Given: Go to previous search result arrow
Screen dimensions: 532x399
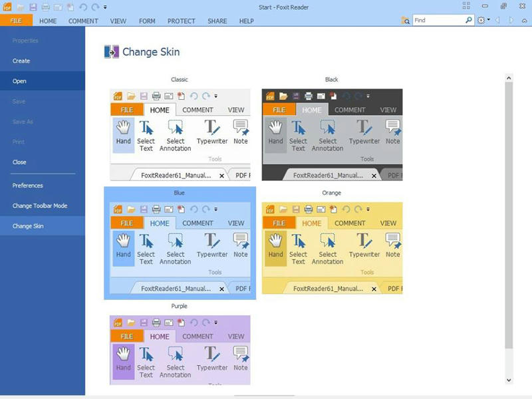Looking at the screenshot, I should tap(497, 21).
